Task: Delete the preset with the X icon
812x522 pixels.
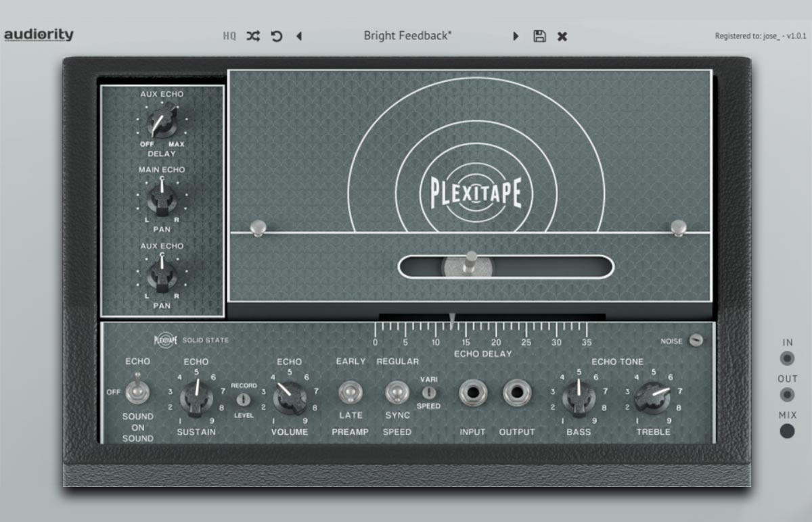Action: [562, 37]
